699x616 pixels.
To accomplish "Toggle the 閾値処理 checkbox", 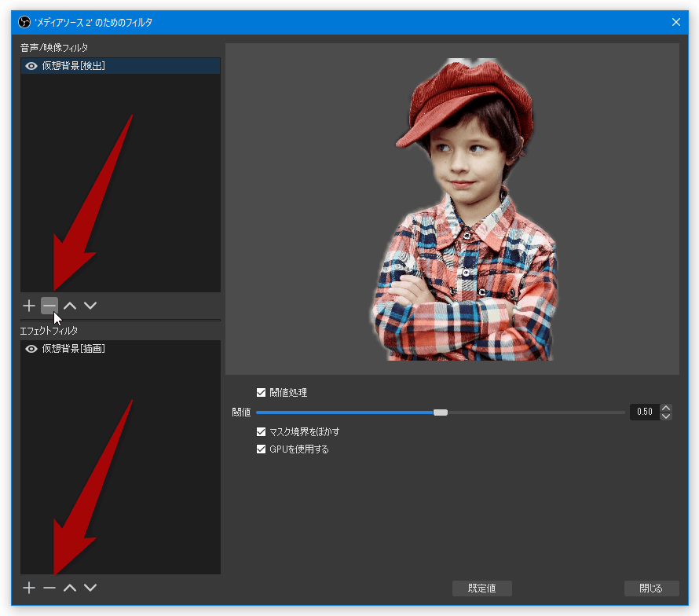I will tap(262, 393).
